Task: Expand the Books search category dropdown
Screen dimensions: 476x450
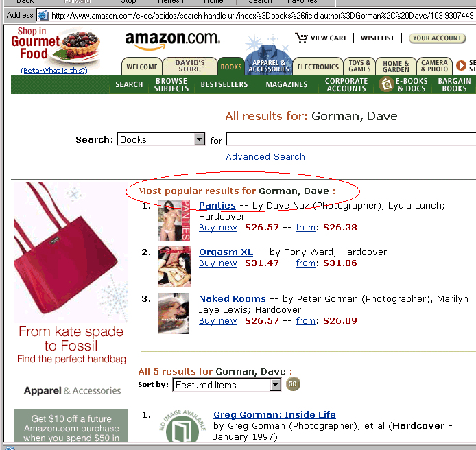Action: [199, 139]
